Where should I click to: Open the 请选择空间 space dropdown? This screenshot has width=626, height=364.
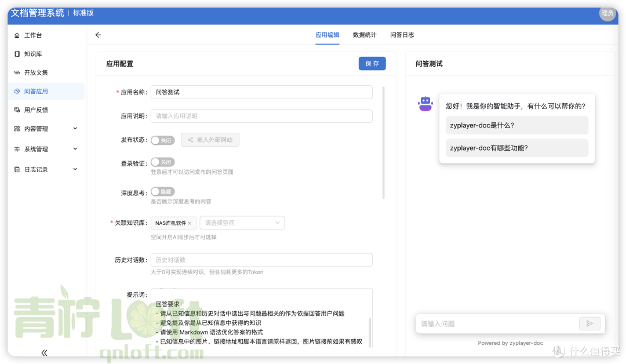(x=242, y=223)
